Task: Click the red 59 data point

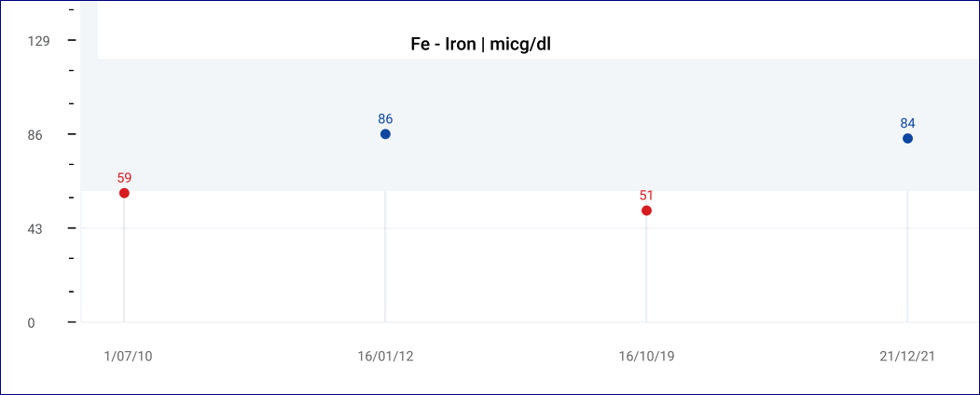Action: coord(124,193)
